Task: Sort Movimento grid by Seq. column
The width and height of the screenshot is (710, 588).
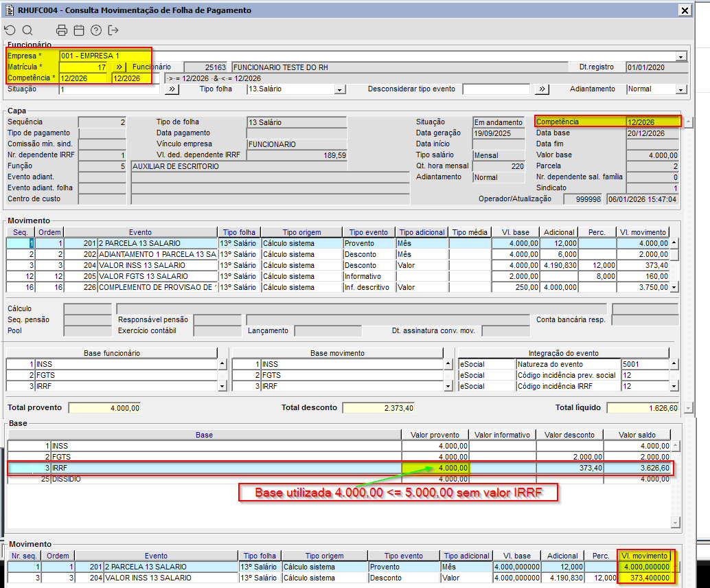Action: pyautogui.click(x=21, y=232)
